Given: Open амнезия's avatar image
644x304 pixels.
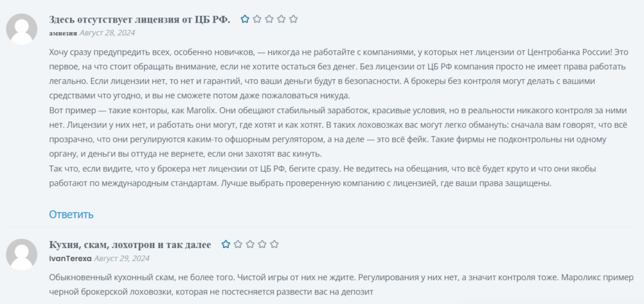Looking at the screenshot, I should click(22, 29).
